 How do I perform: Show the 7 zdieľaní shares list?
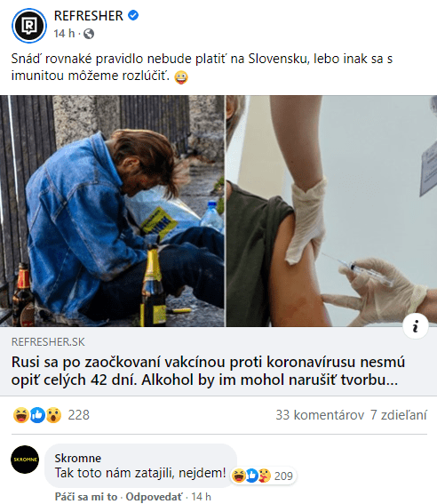tap(399, 415)
